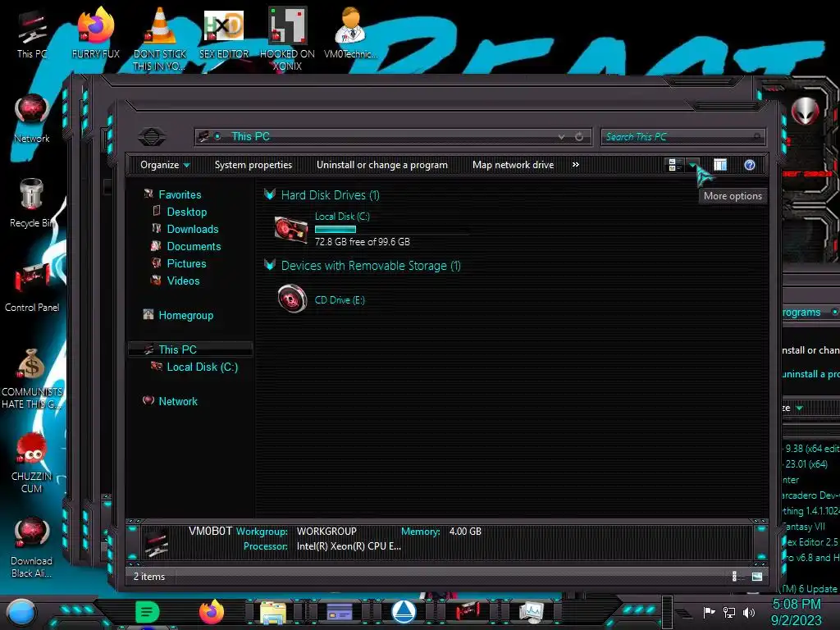Click the 72.8 GB free of 99.6 GB text
This screenshot has height=630, width=840.
[x=362, y=242]
